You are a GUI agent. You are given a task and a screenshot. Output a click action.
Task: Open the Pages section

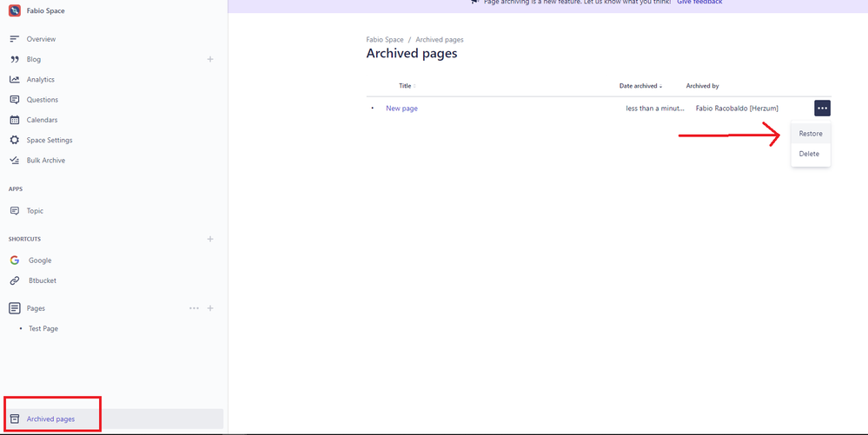(x=36, y=308)
